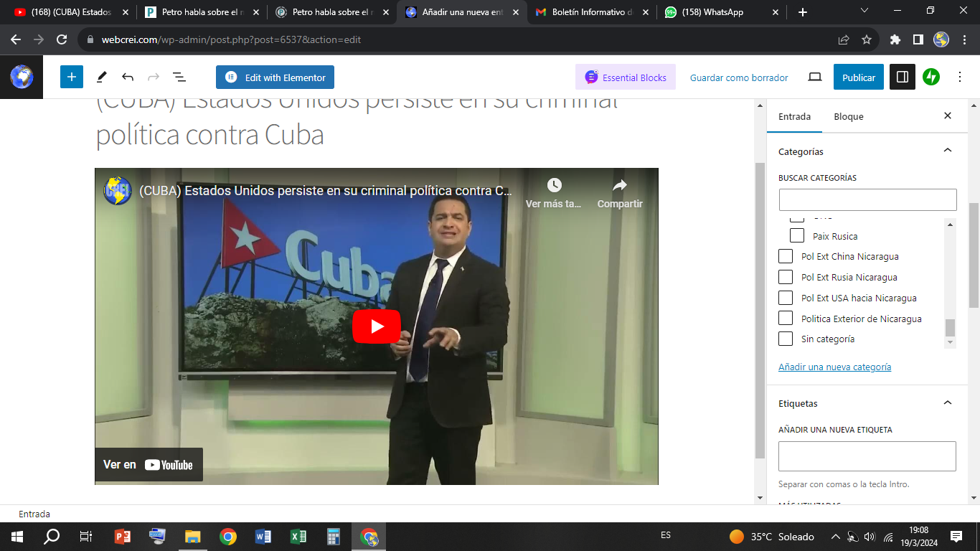Play the embedded YouTube video
The image size is (980, 551).
click(377, 326)
